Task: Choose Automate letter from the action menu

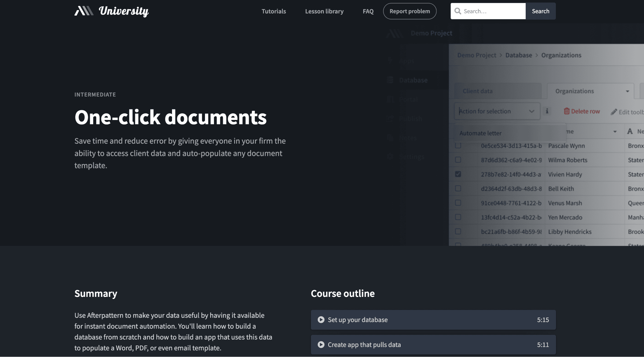Action: (x=481, y=133)
